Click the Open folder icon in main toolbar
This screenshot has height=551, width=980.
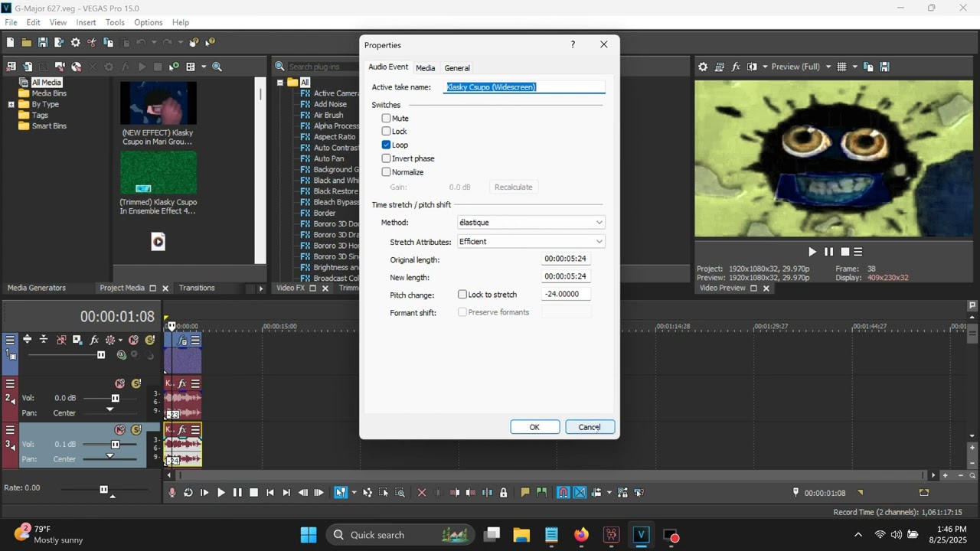tap(27, 43)
